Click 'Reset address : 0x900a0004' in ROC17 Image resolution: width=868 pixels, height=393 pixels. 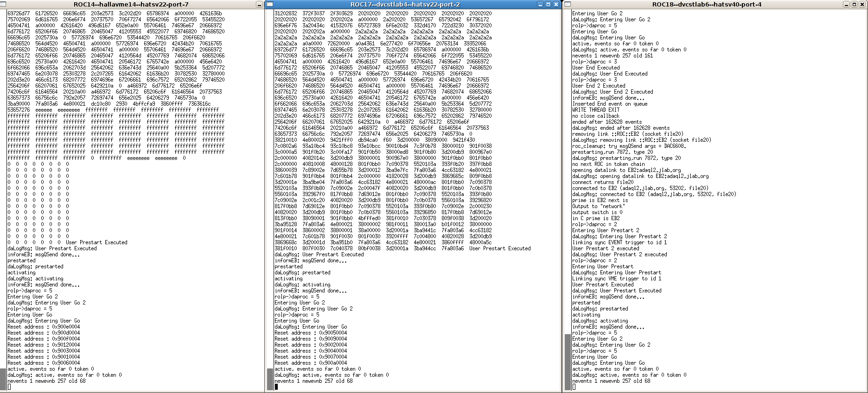click(311, 363)
